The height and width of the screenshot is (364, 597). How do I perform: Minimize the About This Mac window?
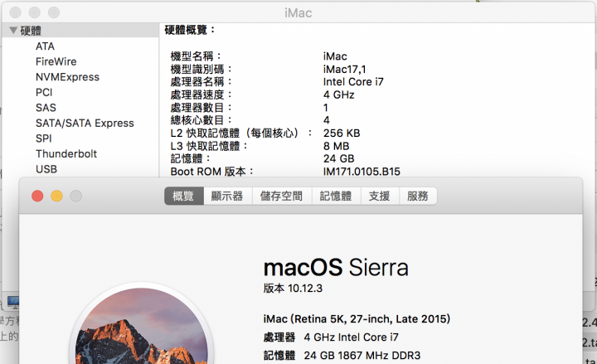click(x=56, y=196)
